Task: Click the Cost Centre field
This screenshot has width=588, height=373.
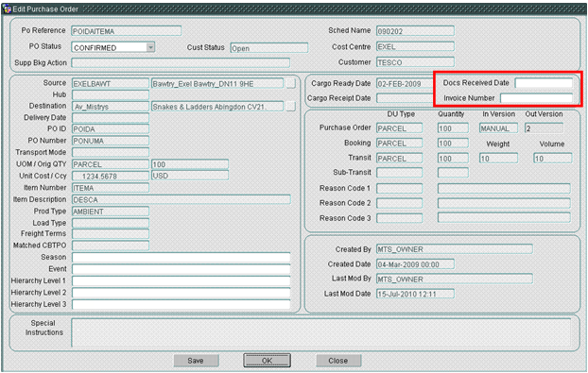Action: click(415, 46)
